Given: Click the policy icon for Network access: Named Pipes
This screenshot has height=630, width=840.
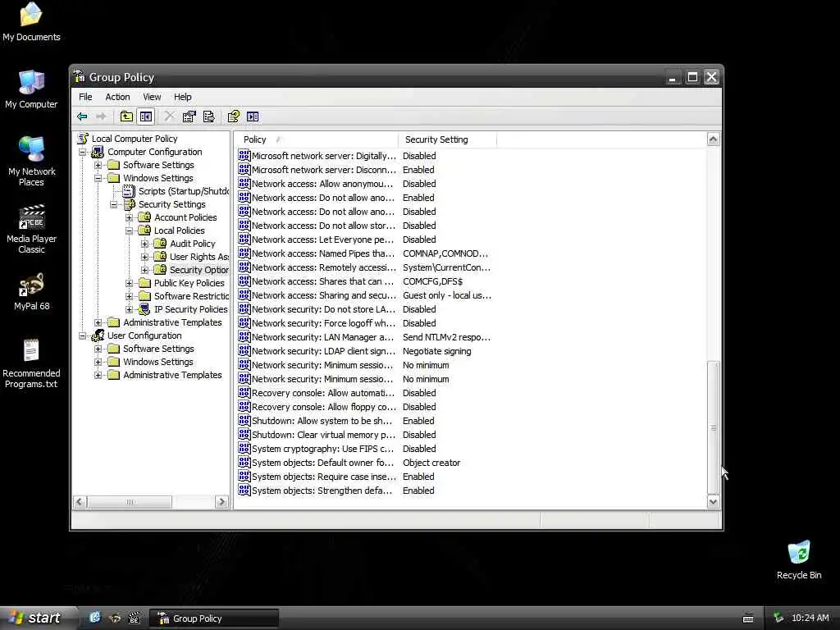Looking at the screenshot, I should (244, 253).
